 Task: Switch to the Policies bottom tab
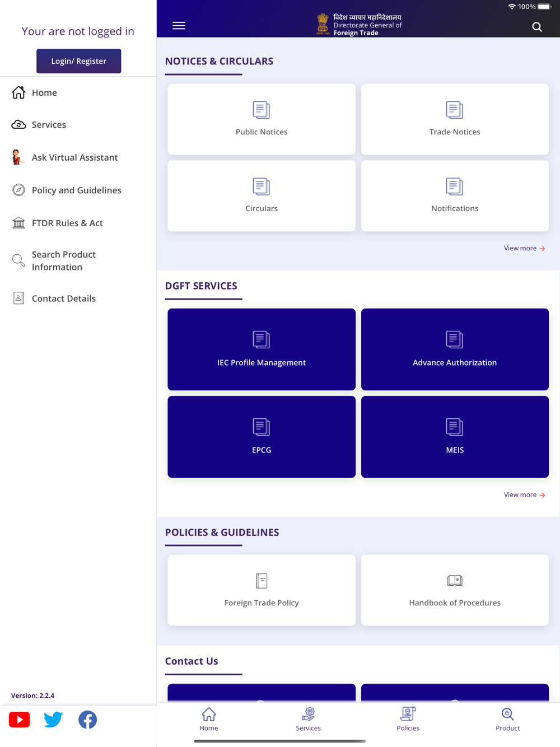408,720
